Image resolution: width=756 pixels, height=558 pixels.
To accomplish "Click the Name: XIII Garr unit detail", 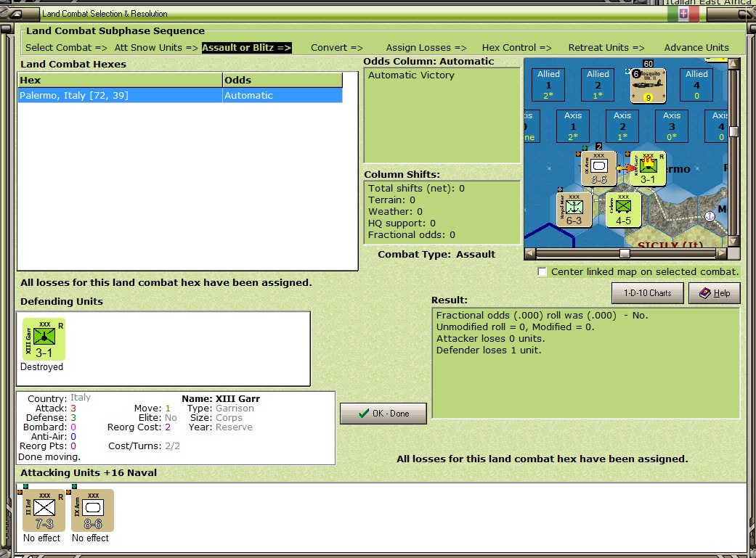I will (221, 399).
